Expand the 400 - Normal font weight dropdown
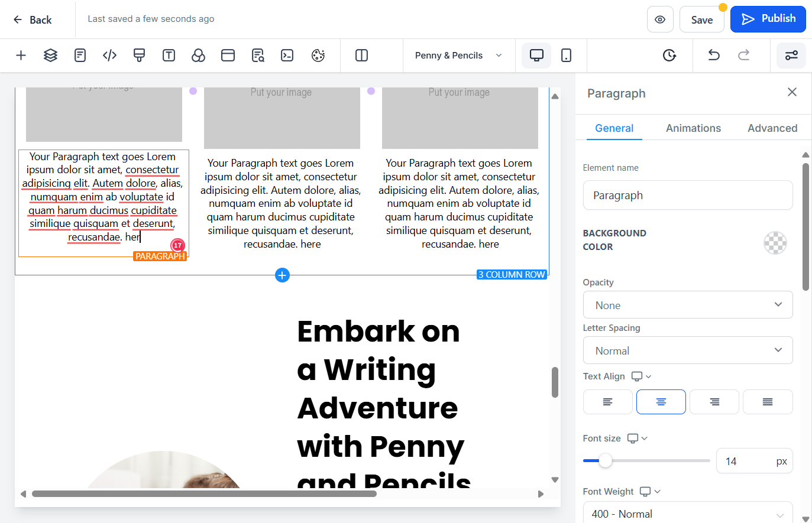 coord(688,514)
